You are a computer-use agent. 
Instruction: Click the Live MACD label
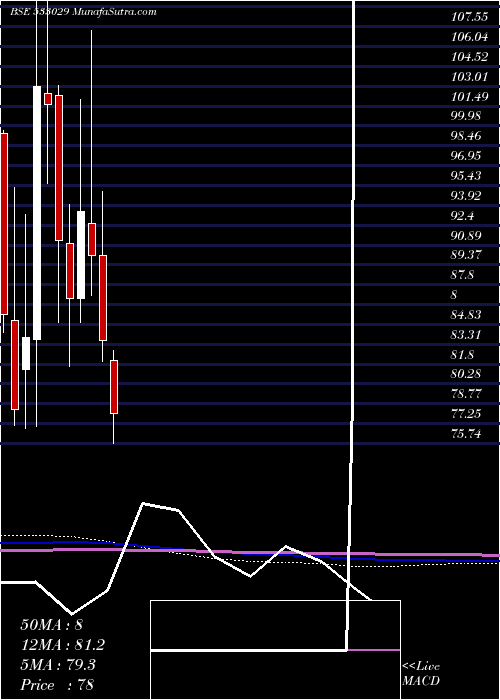pyautogui.click(x=421, y=674)
